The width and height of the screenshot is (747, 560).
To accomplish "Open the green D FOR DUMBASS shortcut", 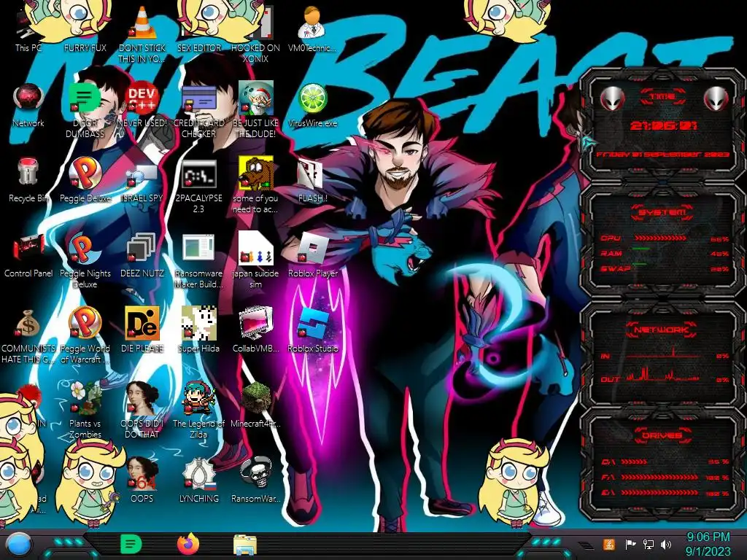I will click(x=85, y=111).
